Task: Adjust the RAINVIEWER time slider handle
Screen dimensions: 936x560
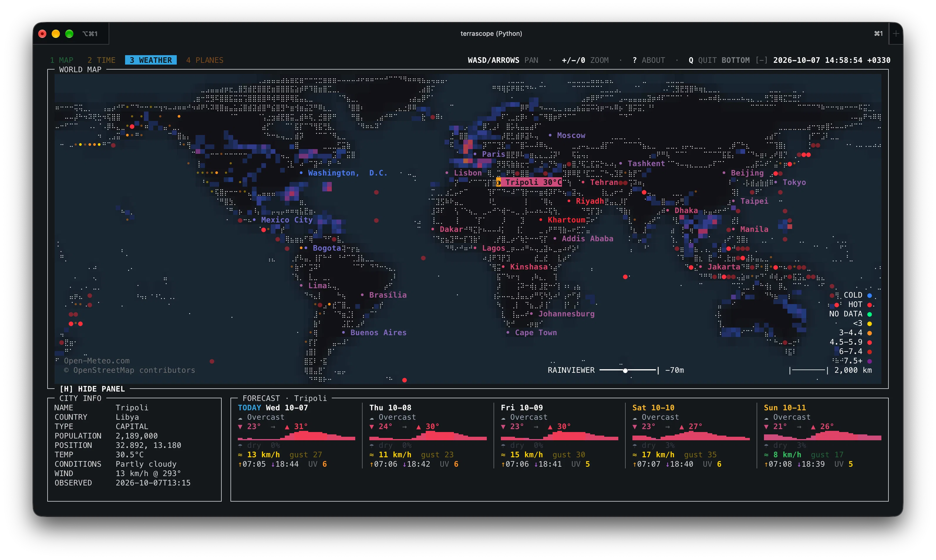Action: point(625,371)
